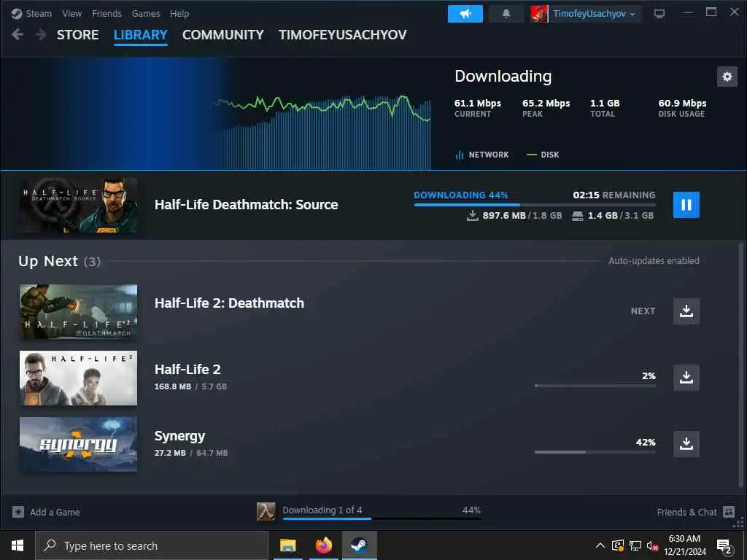Screen dimensions: 747x560
Task: Open the TimofeyUsachyov profile avatar
Action: 539,14
